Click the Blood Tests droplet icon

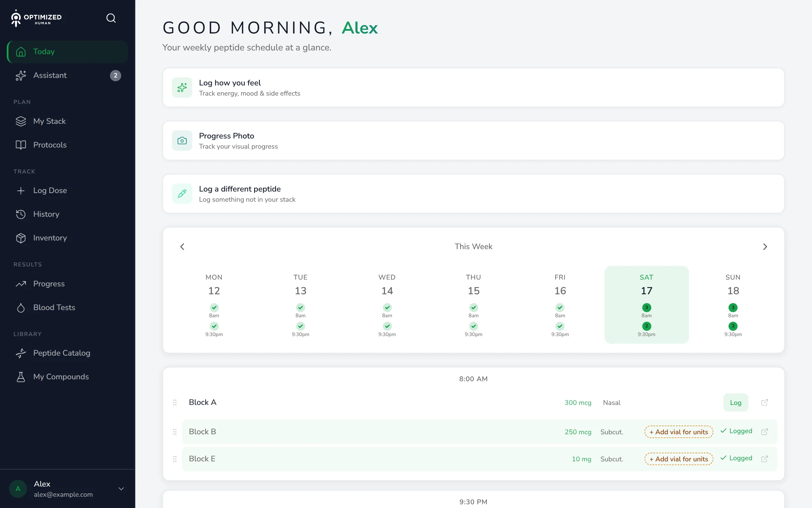pos(21,308)
